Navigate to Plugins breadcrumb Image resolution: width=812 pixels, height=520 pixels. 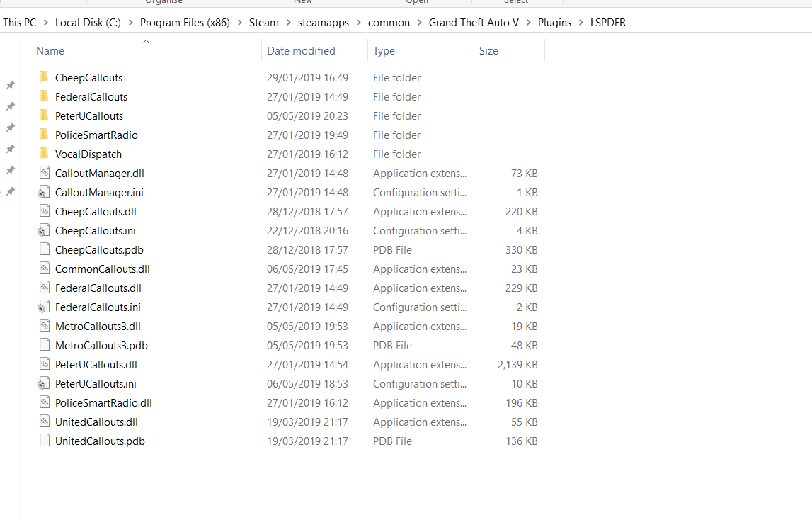[554, 22]
